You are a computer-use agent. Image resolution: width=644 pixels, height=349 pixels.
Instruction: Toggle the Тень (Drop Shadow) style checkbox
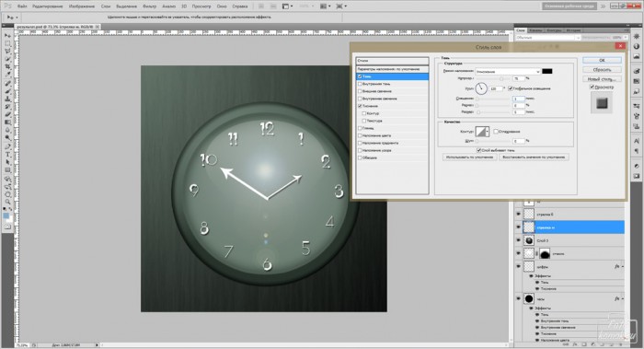coord(360,76)
